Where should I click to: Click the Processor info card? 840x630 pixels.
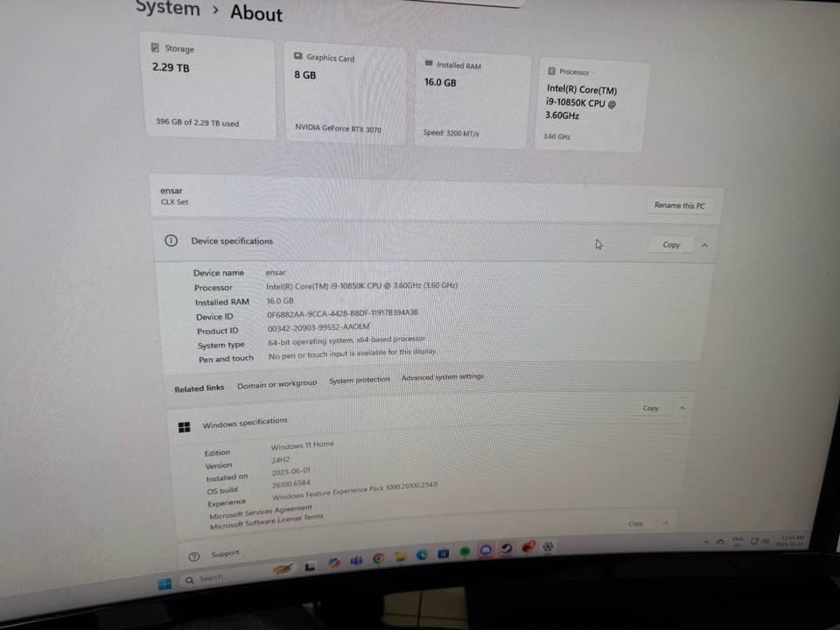click(591, 105)
